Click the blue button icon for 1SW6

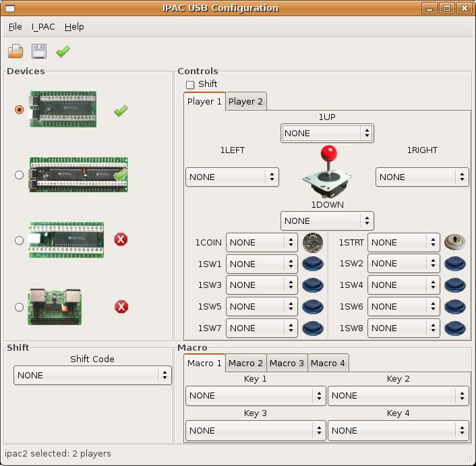coord(454,307)
